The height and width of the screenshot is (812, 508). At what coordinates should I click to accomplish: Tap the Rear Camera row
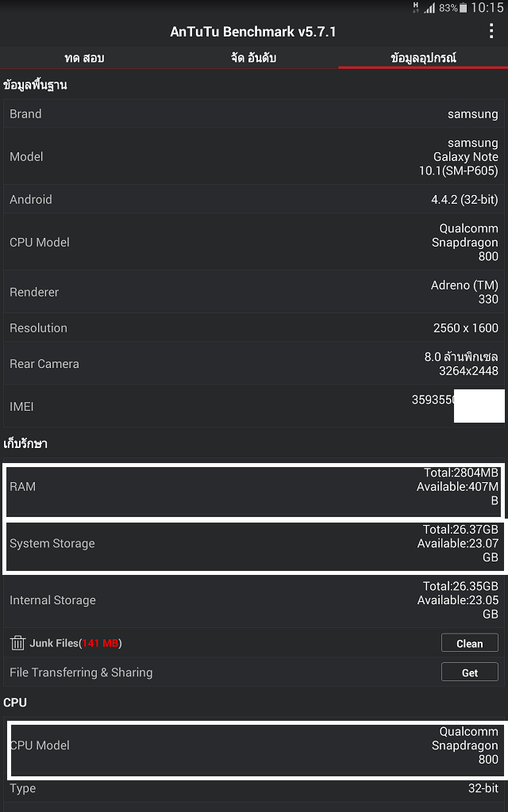(254, 364)
